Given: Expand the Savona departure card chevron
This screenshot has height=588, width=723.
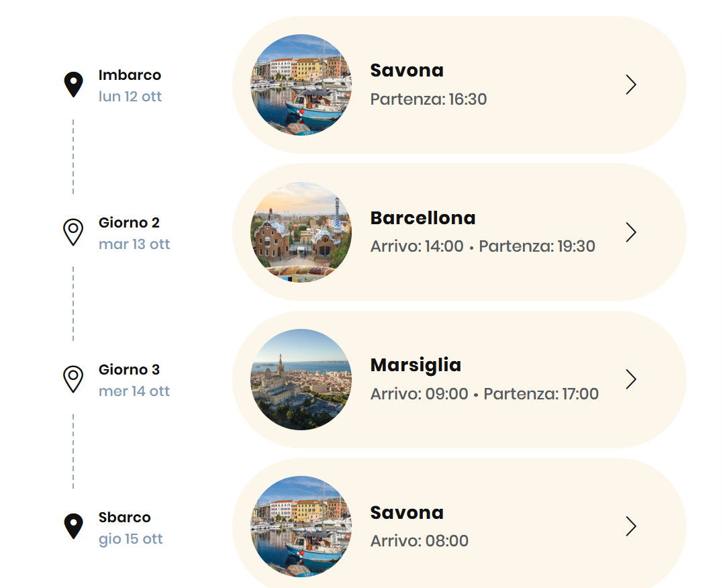Looking at the screenshot, I should (631, 85).
